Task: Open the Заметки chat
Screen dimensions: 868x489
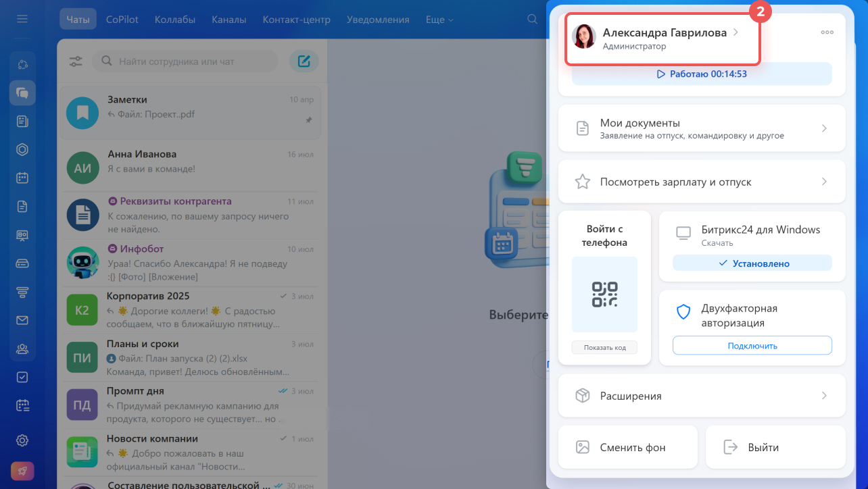Action: pyautogui.click(x=190, y=113)
